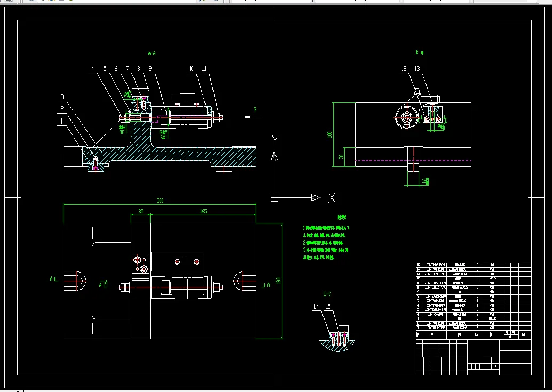Pick the 165 dimension text

(203, 211)
